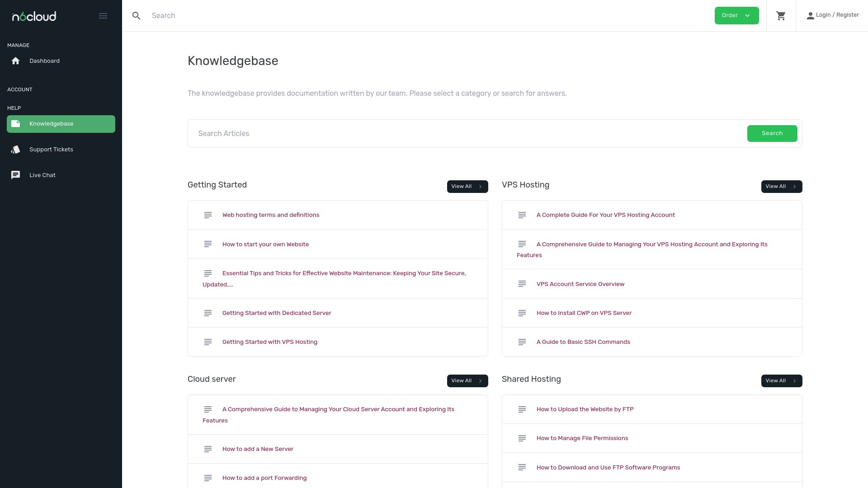Open How to Install CWP on VPS Server
The height and width of the screenshot is (488, 868).
tap(584, 313)
